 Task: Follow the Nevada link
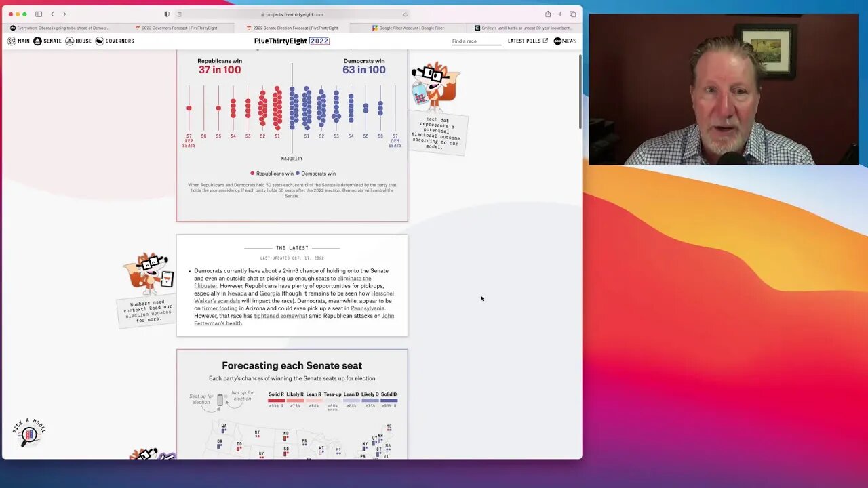tap(237, 293)
